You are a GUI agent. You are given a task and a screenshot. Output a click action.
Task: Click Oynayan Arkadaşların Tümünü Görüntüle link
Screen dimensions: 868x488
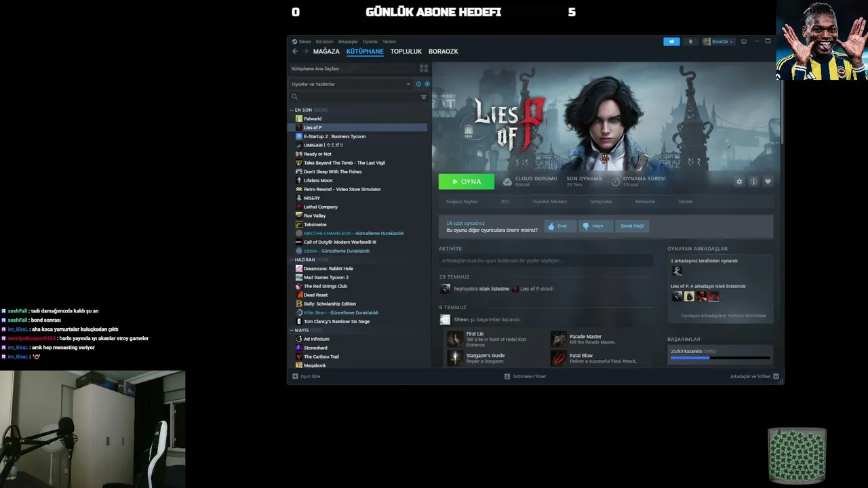724,316
